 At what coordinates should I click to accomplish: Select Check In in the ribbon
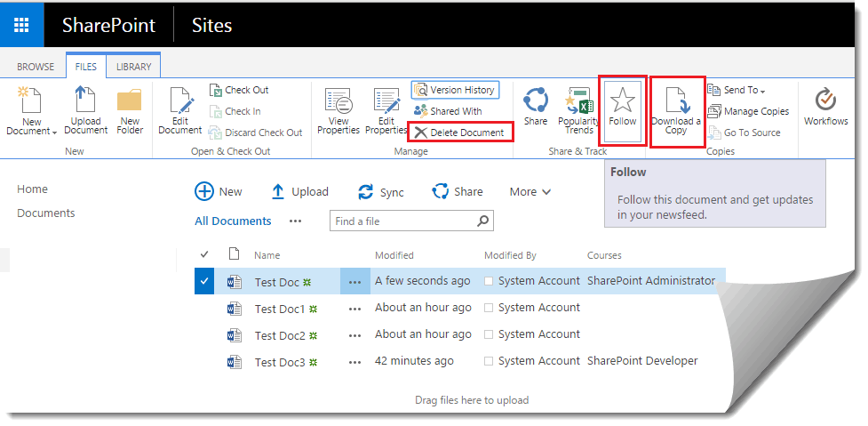[235, 111]
